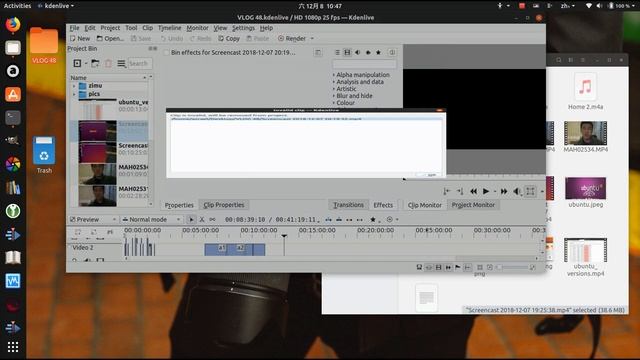The height and width of the screenshot is (360, 640).
Task: Click the monitor Play button
Action: [486, 191]
